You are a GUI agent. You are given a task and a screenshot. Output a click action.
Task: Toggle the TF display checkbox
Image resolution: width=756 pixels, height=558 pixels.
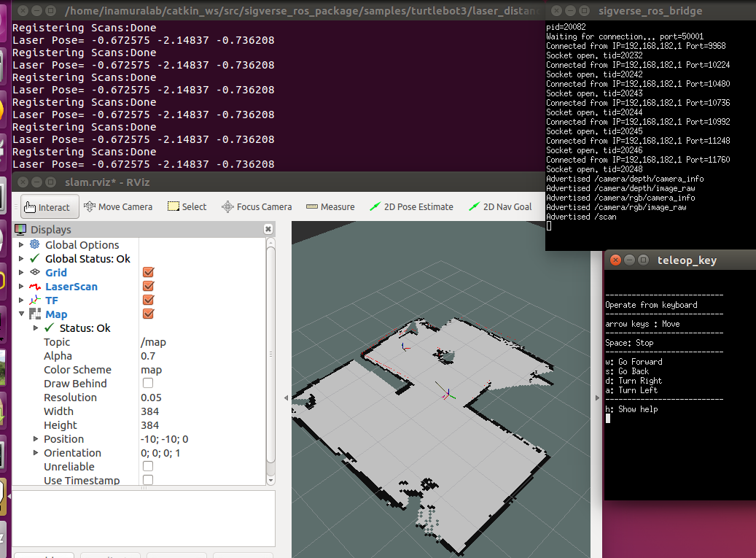[x=148, y=300]
